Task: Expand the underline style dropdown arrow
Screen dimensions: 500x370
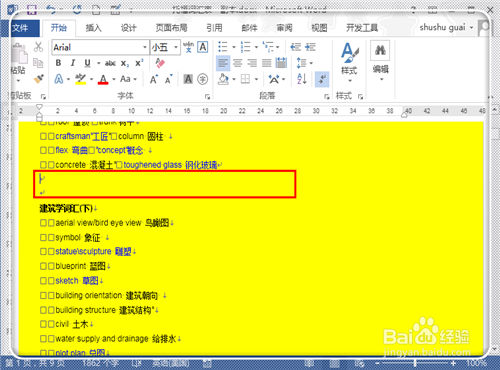Action: 99,63
